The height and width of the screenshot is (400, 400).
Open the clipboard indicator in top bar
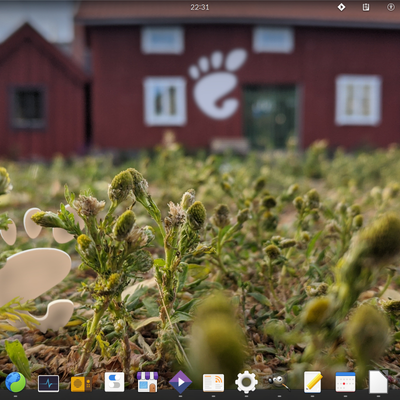click(x=366, y=7)
